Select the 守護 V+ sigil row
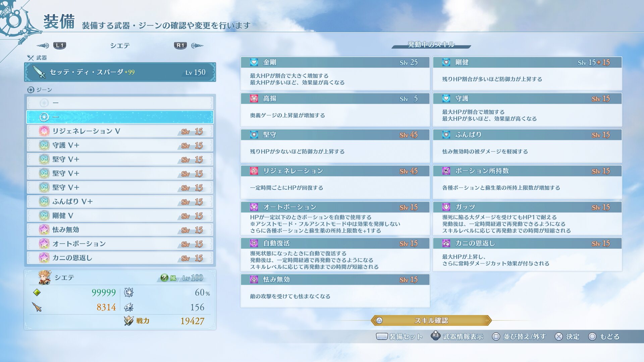 [x=120, y=145]
